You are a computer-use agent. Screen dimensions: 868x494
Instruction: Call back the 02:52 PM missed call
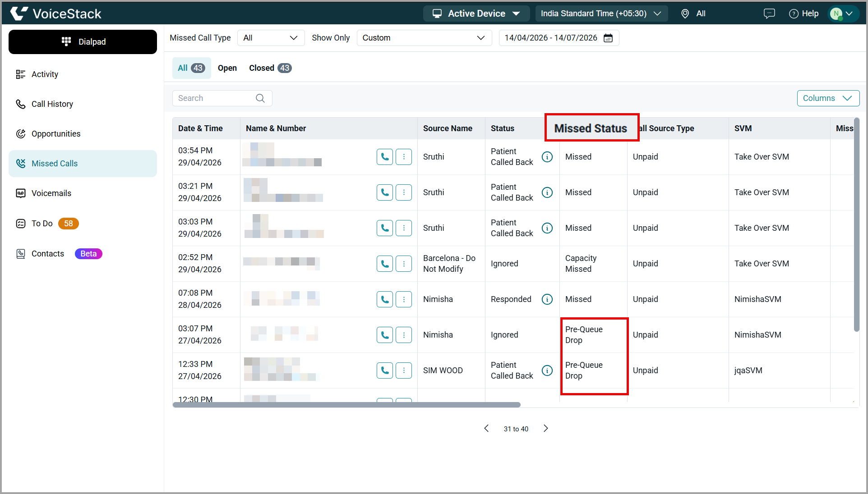385,264
